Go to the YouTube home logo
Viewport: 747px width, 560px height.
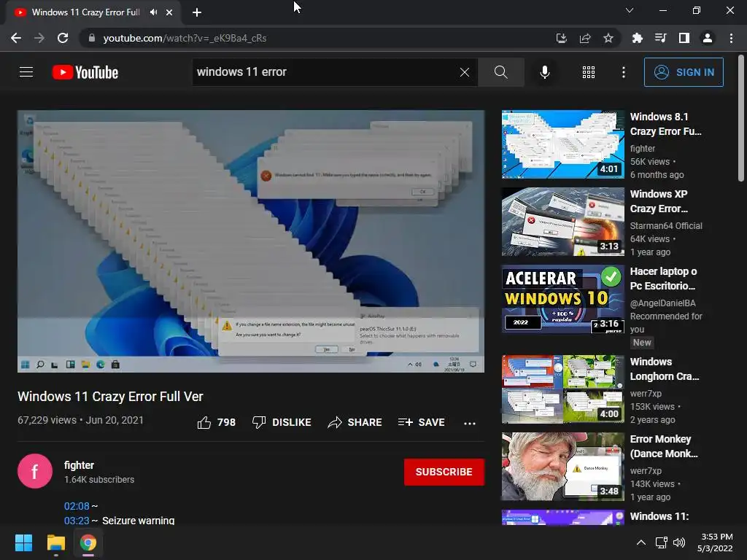[85, 72]
